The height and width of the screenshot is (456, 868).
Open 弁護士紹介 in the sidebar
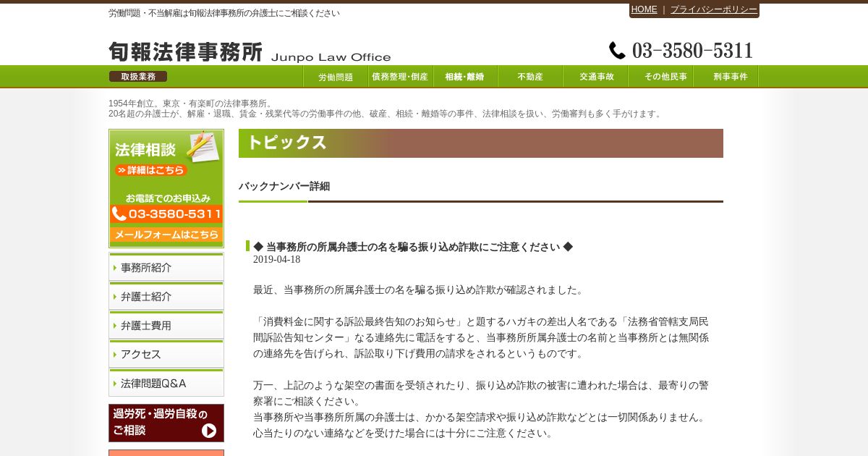pyautogui.click(x=166, y=296)
